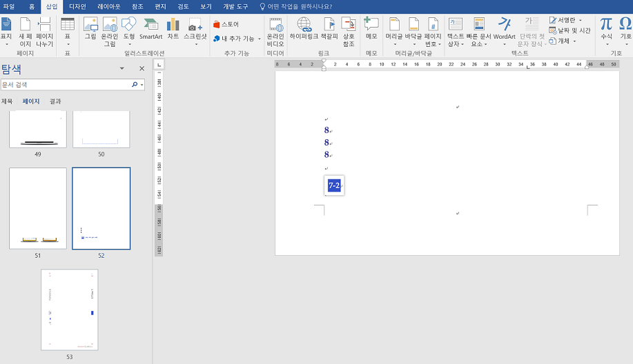
Task: Select the 제목 tab in navigation pane
Action: (x=7, y=101)
